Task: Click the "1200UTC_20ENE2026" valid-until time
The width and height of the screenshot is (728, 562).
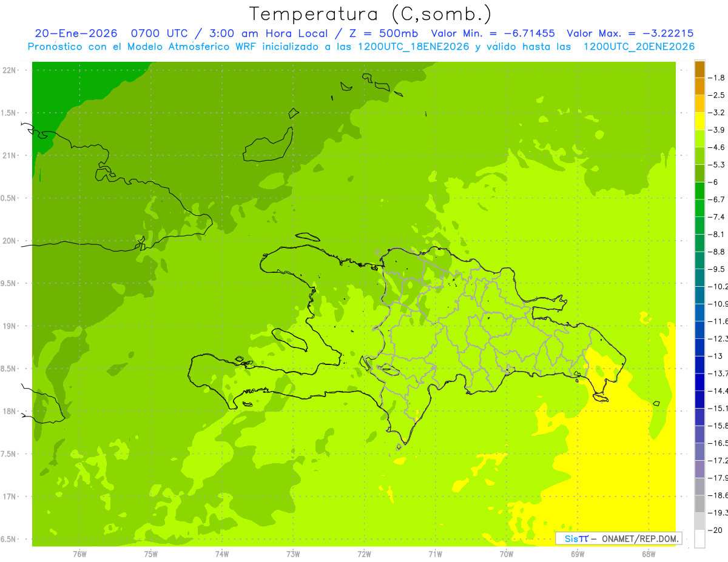Action: point(639,47)
